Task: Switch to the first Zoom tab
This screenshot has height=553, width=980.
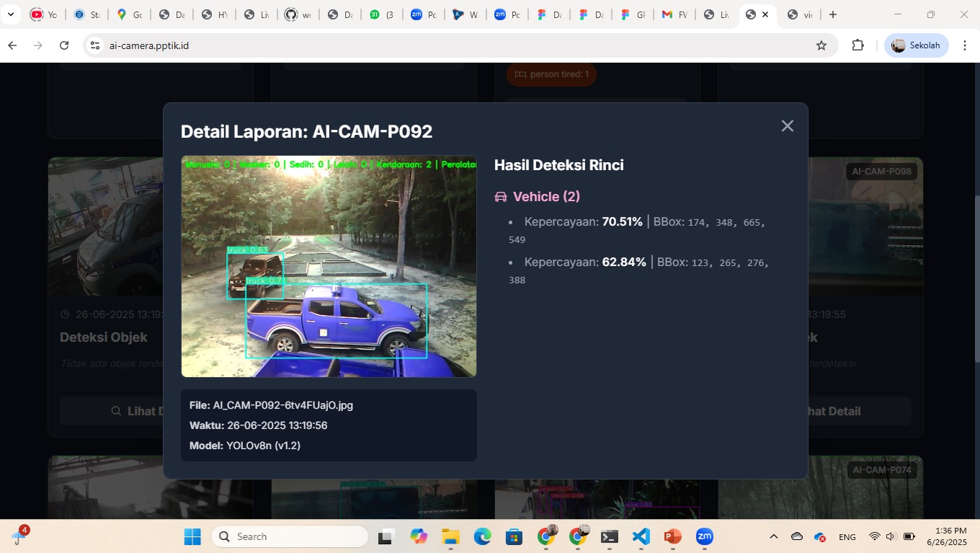Action: 424,14
